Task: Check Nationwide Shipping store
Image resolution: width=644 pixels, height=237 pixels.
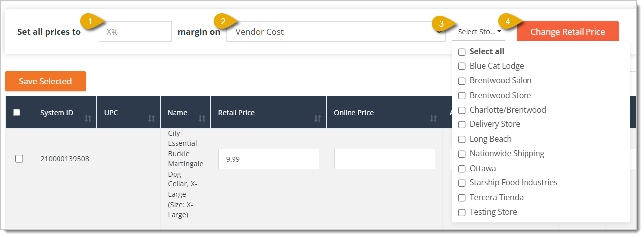Action: click(462, 154)
